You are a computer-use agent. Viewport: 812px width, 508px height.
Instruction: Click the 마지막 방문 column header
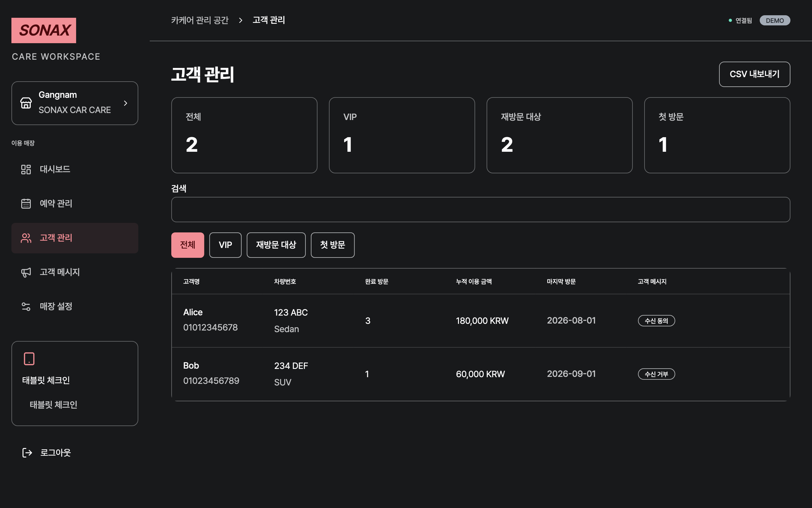pyautogui.click(x=561, y=282)
